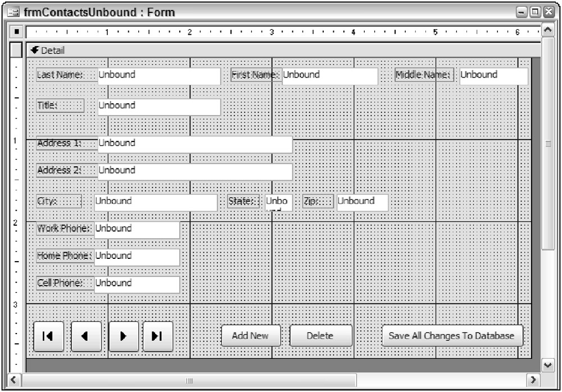Image resolution: width=562 pixels, height=392 pixels.
Task: Click Save All Changes To Database button
Action: (x=452, y=336)
